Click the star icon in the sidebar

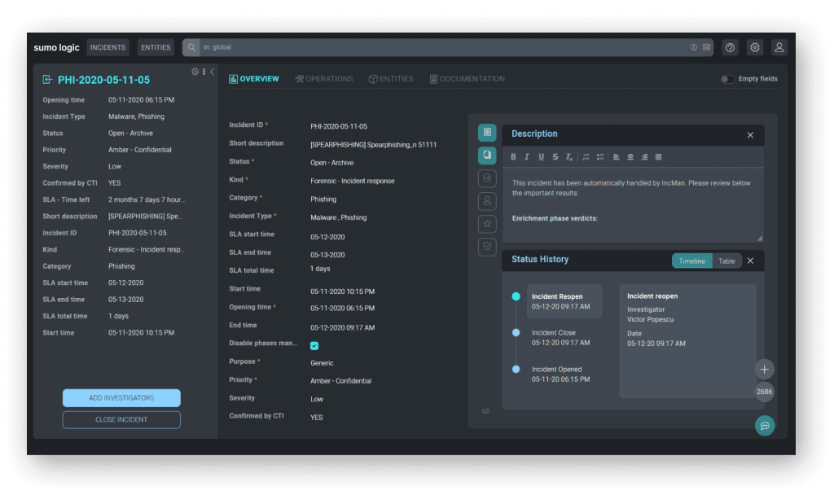[487, 224]
